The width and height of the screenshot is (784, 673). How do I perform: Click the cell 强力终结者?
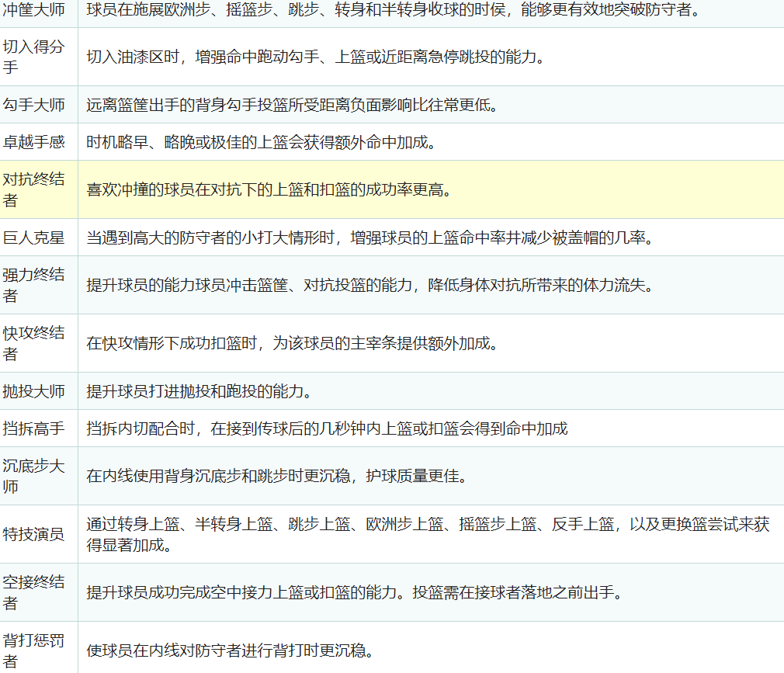[x=39, y=285]
